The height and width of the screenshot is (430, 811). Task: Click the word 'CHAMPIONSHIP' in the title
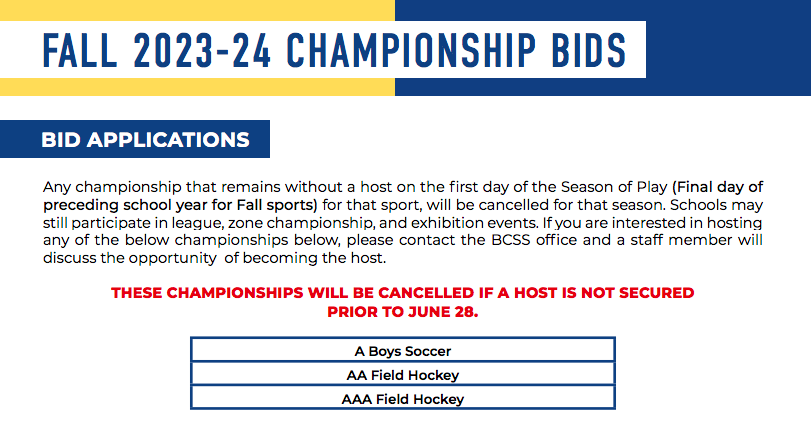pos(411,50)
